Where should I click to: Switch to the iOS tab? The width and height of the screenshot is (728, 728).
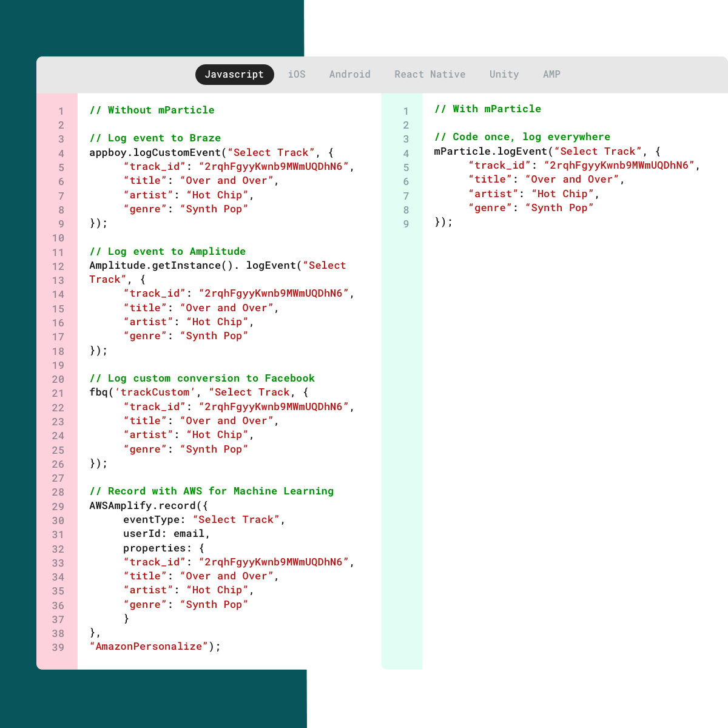pyautogui.click(x=297, y=75)
